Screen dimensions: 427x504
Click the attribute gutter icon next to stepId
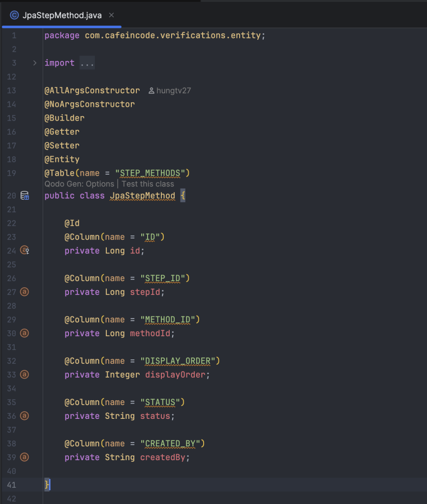pyautogui.click(x=25, y=291)
